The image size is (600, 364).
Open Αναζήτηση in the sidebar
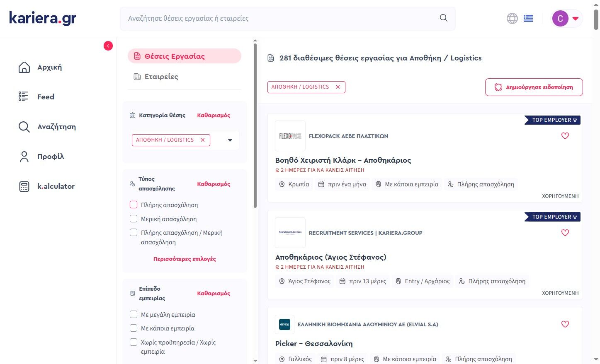pos(47,127)
